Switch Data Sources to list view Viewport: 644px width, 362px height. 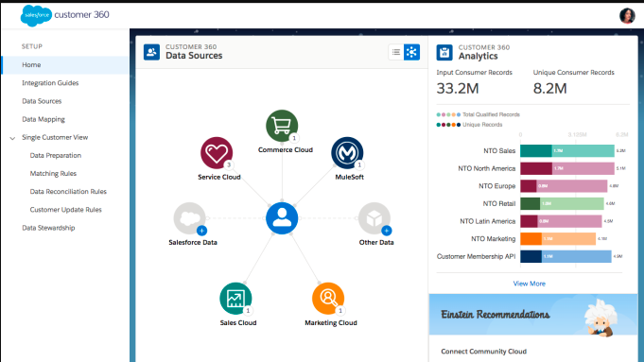pyautogui.click(x=396, y=52)
